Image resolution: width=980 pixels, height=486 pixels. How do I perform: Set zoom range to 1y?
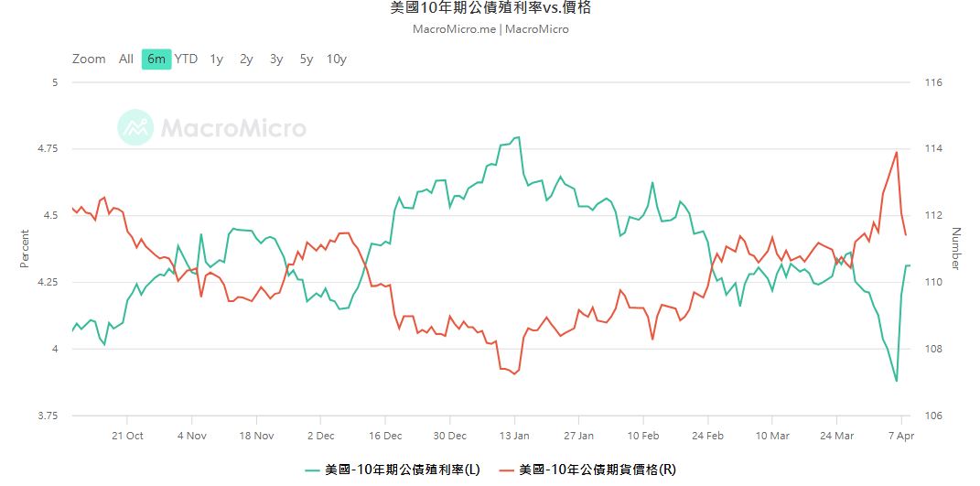click(216, 59)
